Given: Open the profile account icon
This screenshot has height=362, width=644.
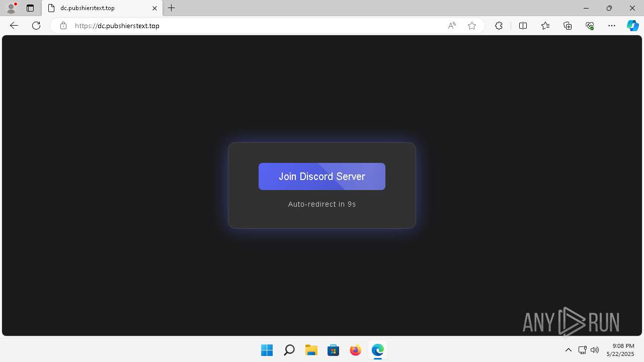Looking at the screenshot, I should (x=11, y=8).
